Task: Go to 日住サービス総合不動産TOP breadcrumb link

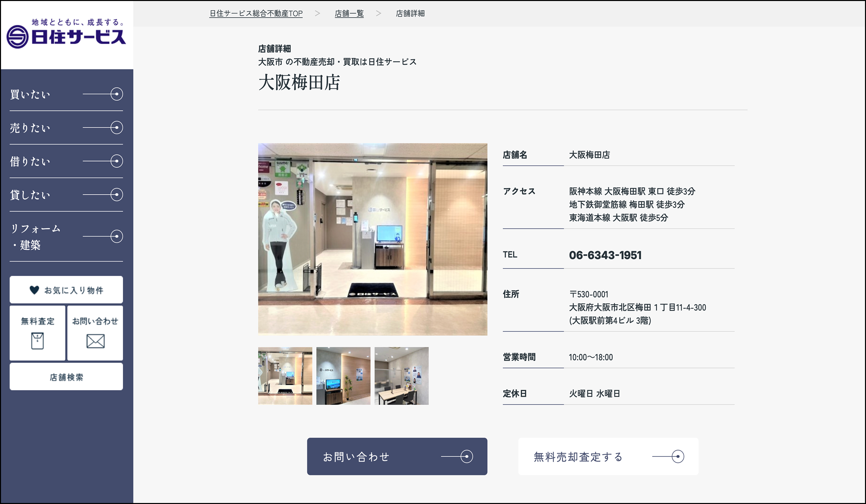Action: tap(256, 13)
